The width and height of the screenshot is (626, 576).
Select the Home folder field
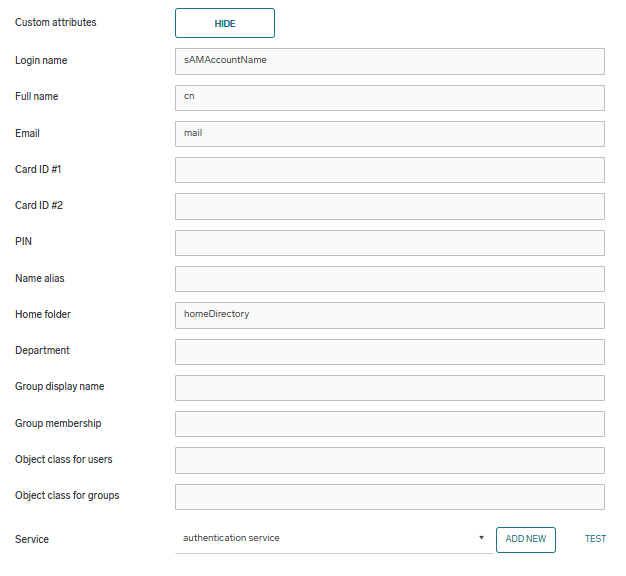click(389, 315)
